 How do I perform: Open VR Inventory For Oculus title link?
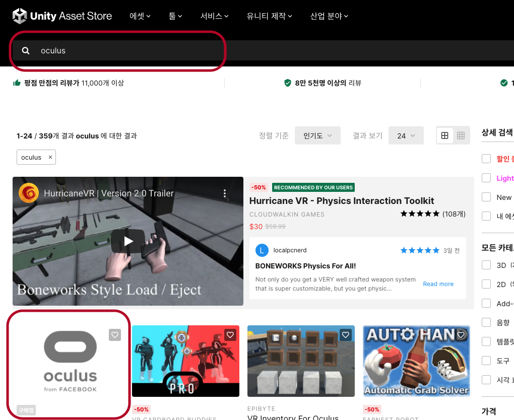(x=293, y=417)
